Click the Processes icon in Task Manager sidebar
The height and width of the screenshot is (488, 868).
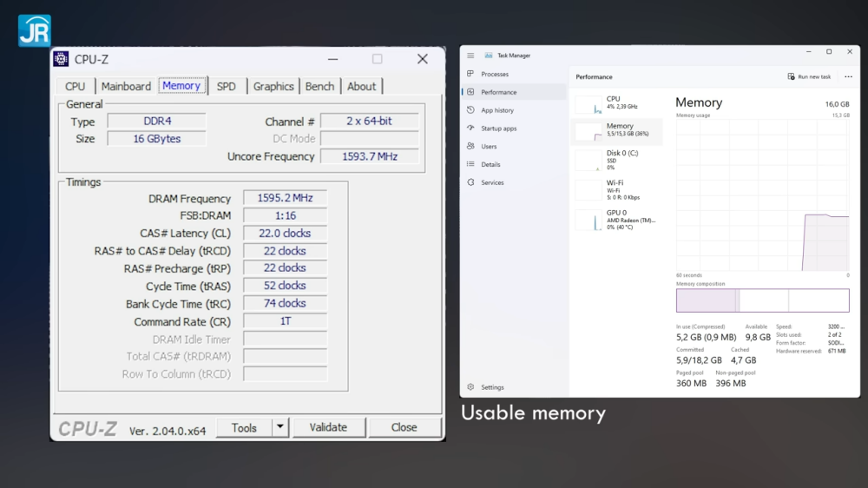(x=470, y=74)
